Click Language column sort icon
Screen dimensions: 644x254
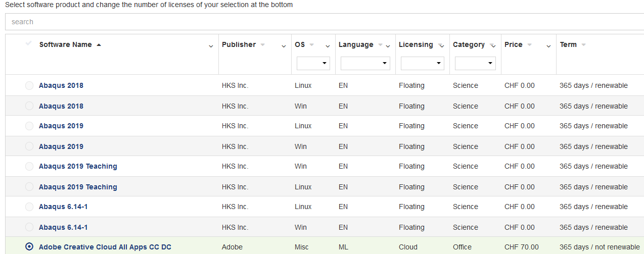coord(380,45)
